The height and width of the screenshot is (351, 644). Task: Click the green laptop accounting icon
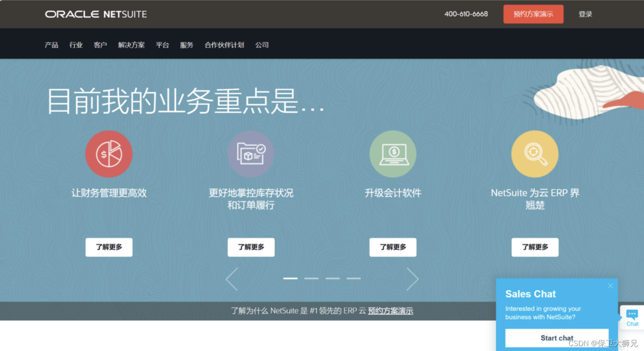[x=393, y=154]
